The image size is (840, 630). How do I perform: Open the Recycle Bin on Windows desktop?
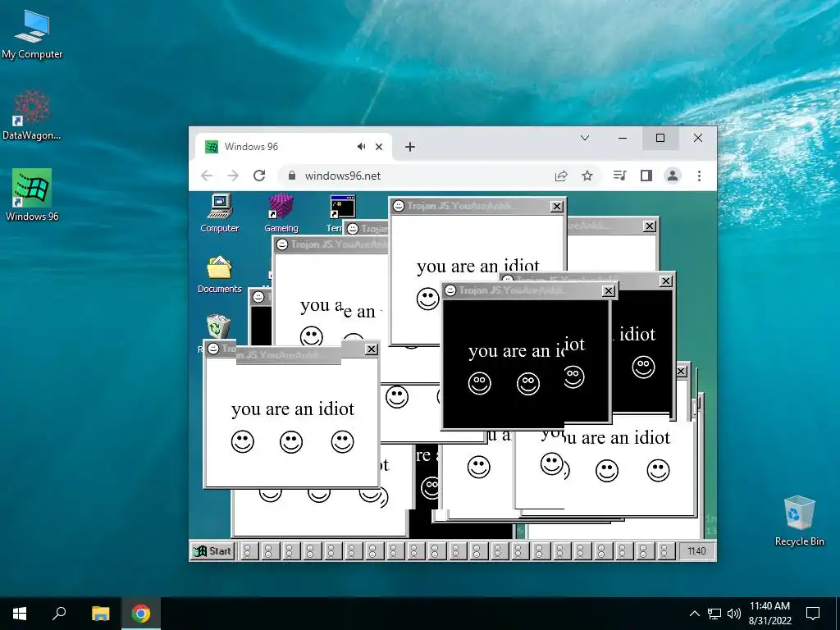click(x=799, y=521)
